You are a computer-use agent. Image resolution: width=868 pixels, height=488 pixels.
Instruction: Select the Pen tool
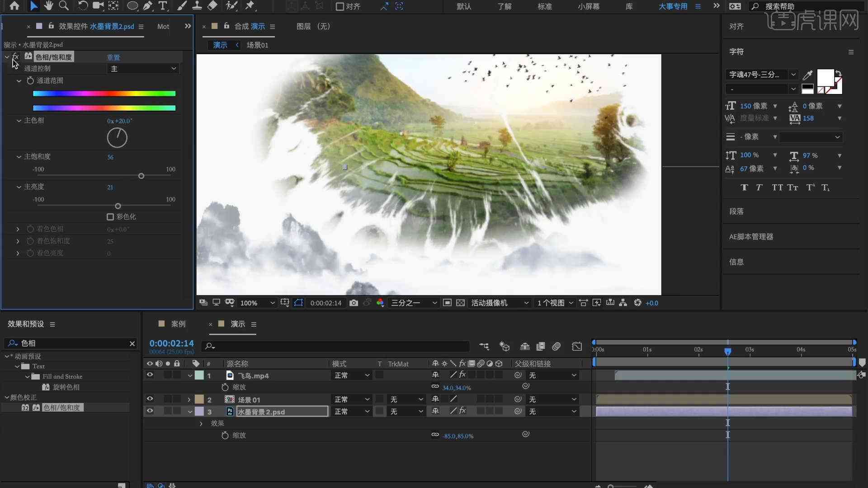click(147, 6)
